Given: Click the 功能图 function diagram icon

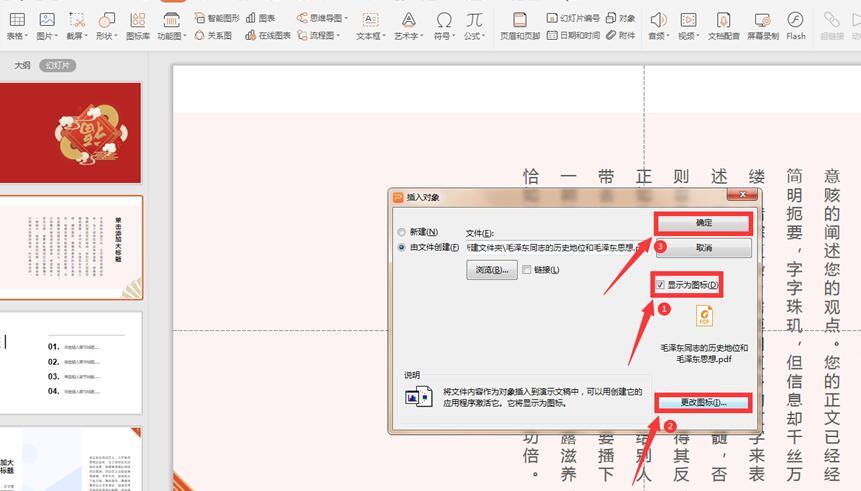Looking at the screenshot, I should 171,20.
